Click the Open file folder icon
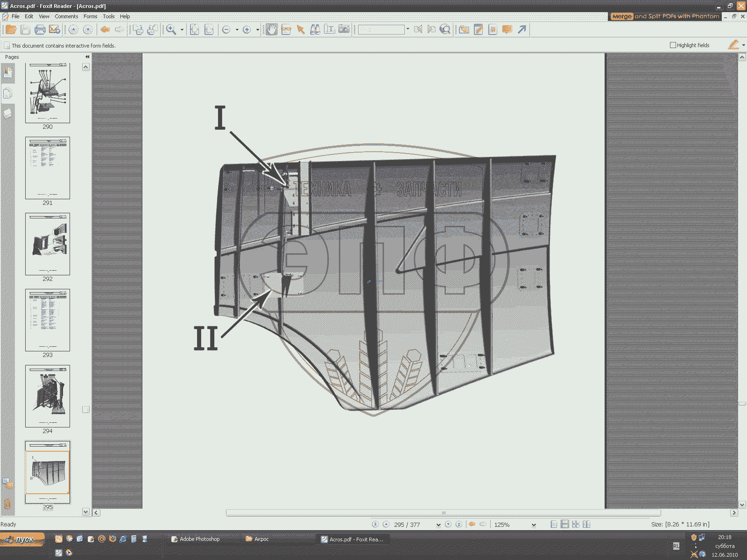 point(11,30)
